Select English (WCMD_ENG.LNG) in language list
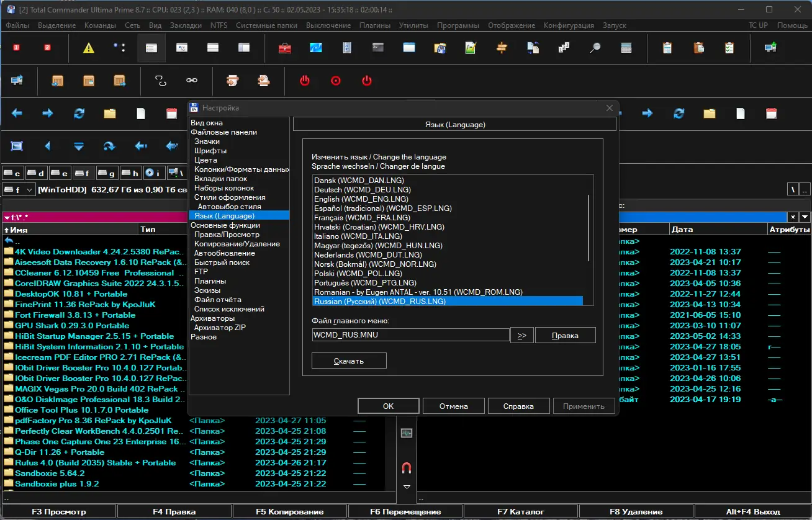 point(356,199)
